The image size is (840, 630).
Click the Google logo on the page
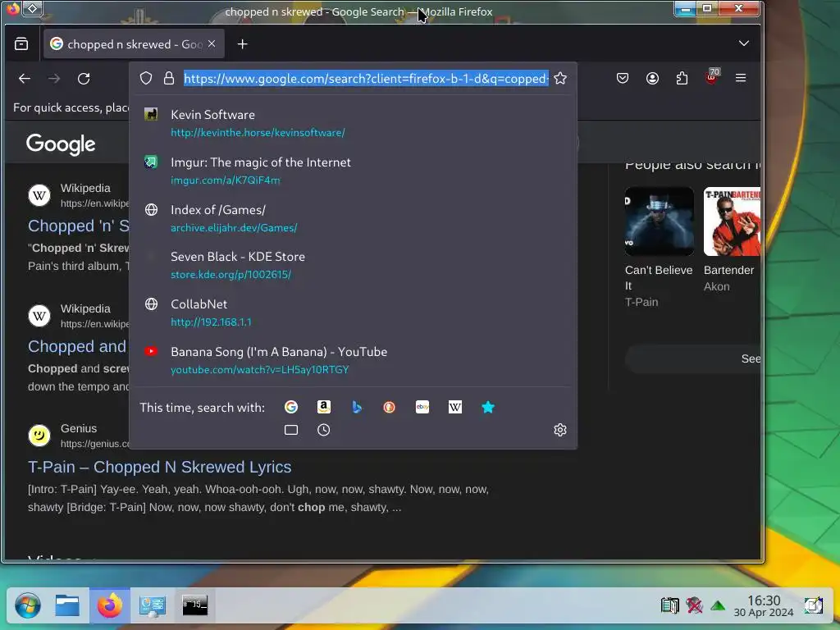coord(61,144)
